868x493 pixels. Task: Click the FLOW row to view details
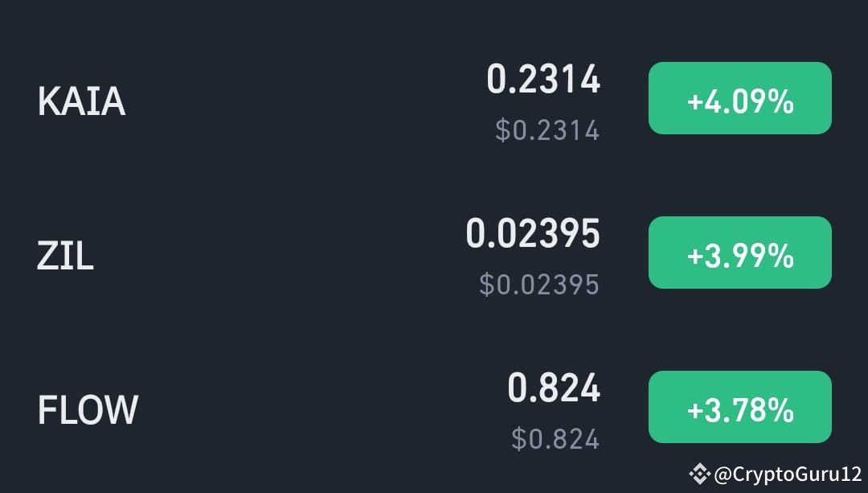tap(321, 410)
